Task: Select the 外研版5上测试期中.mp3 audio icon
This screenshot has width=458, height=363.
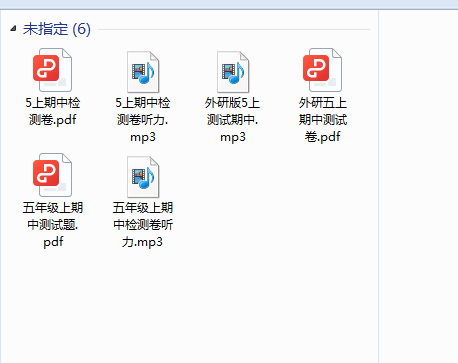Action: (233, 72)
